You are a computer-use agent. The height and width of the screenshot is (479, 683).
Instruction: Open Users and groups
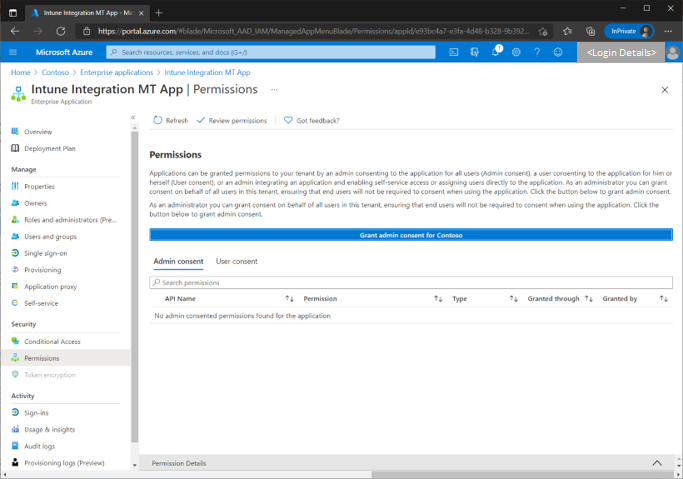(50, 236)
